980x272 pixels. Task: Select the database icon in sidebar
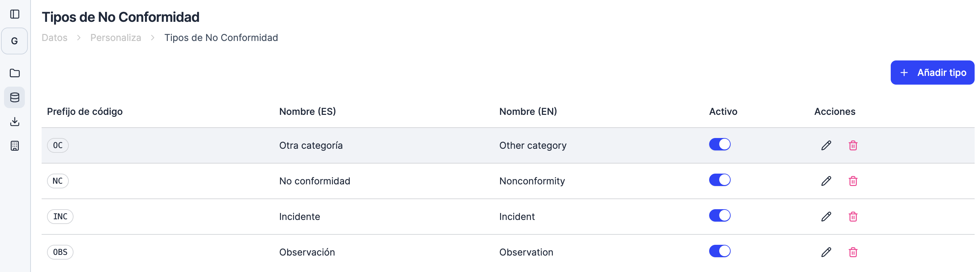pos(15,97)
